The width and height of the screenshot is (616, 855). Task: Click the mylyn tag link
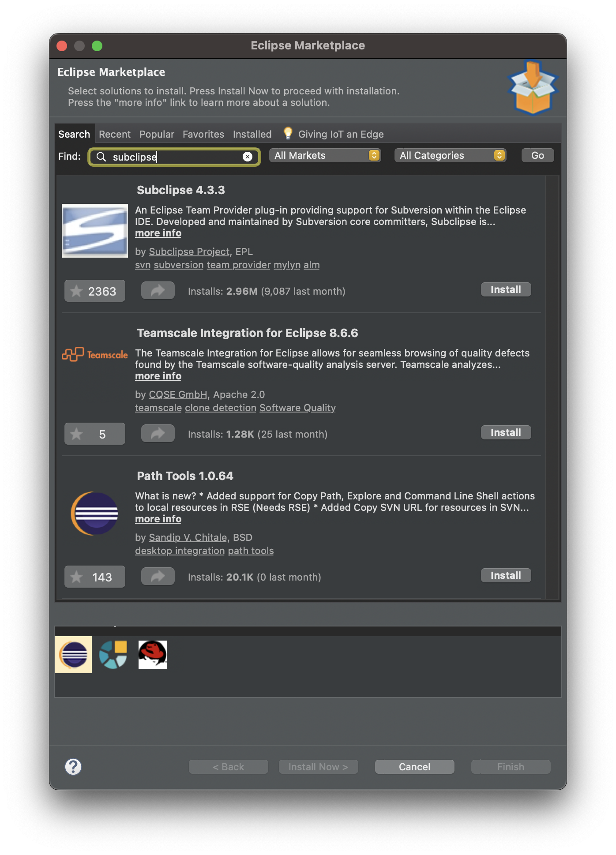[x=287, y=265]
